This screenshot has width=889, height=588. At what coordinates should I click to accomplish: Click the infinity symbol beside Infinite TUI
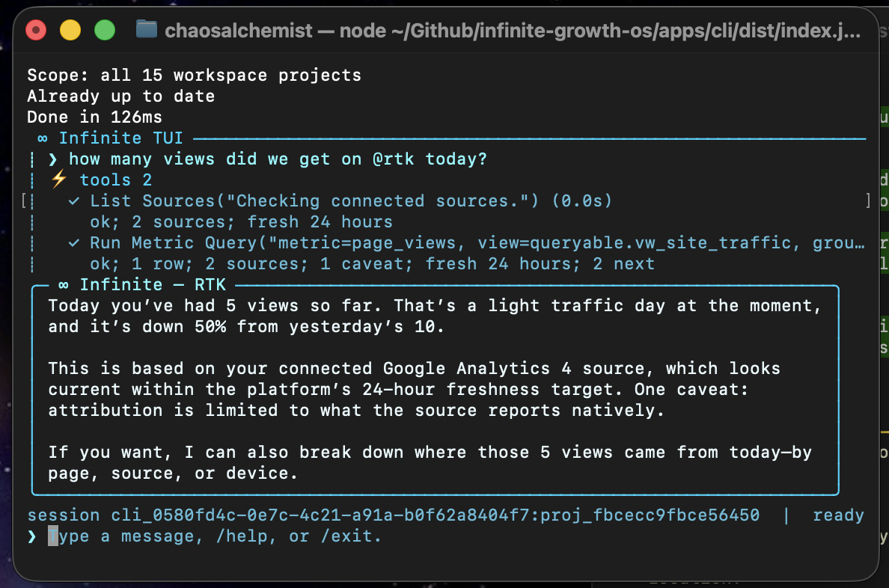43,138
